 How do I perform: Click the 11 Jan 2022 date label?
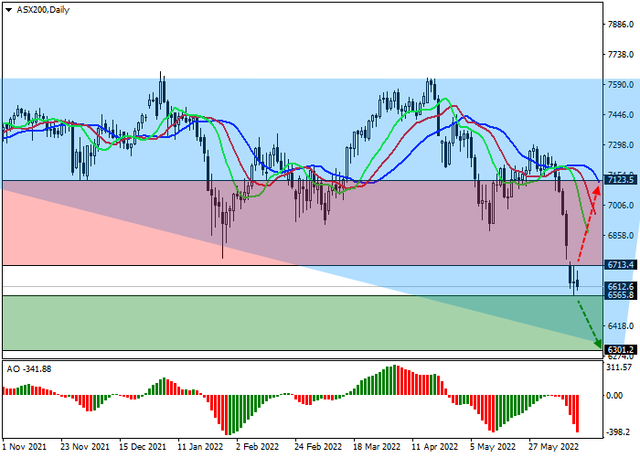[200, 447]
